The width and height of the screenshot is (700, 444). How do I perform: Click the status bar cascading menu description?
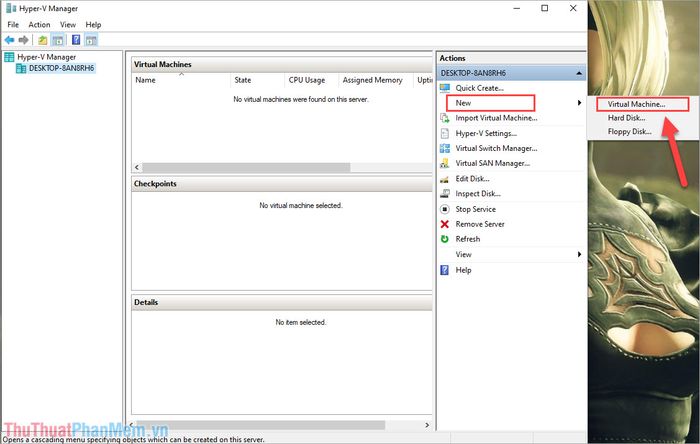[x=134, y=440]
